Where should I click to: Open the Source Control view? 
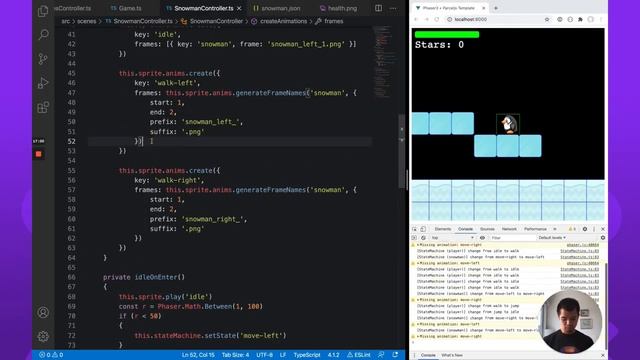coord(43,59)
